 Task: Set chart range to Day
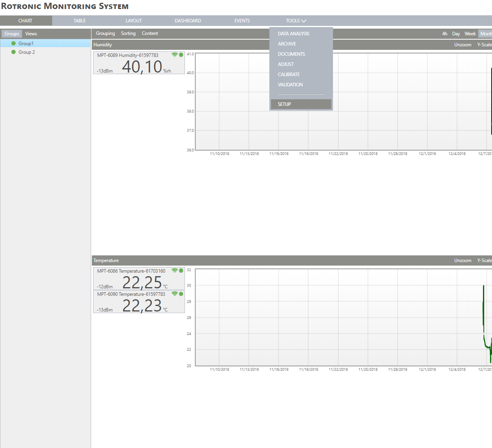(x=456, y=34)
